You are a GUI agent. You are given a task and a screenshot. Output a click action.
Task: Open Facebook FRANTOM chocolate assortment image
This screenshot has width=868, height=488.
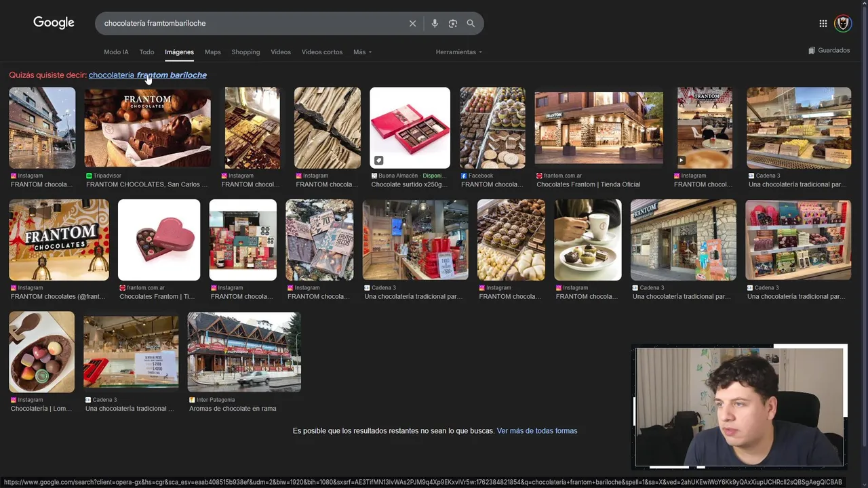(x=492, y=128)
